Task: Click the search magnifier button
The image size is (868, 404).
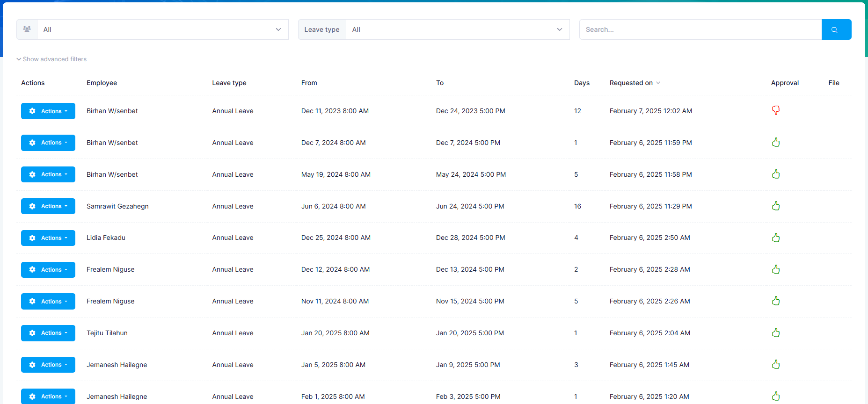Action: (836, 29)
